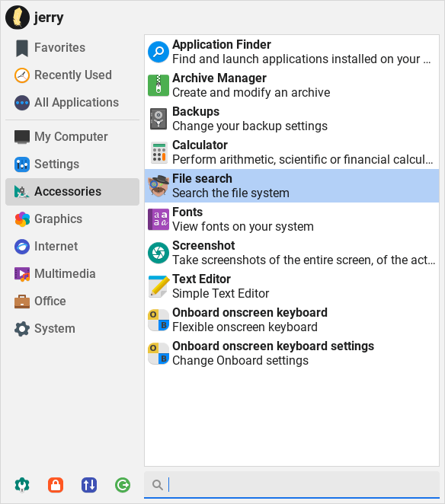
Task: Open Text Editor pencil icon
Action: (158, 286)
